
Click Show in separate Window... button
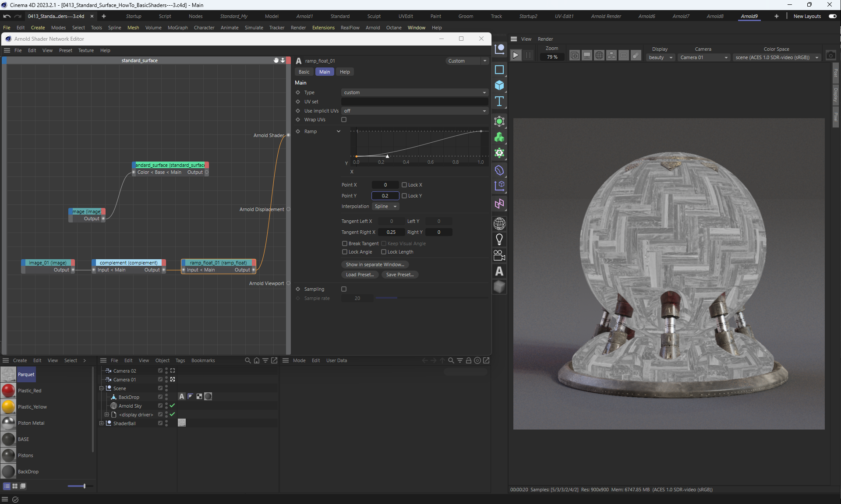pos(375,264)
